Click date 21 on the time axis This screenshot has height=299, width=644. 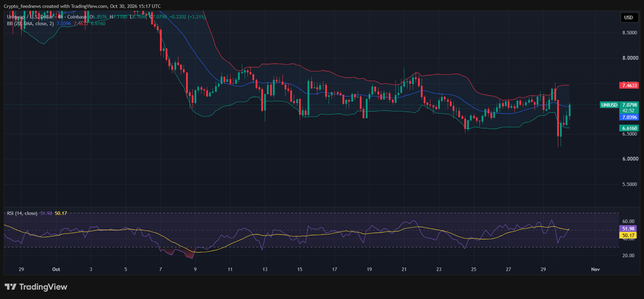404,269
